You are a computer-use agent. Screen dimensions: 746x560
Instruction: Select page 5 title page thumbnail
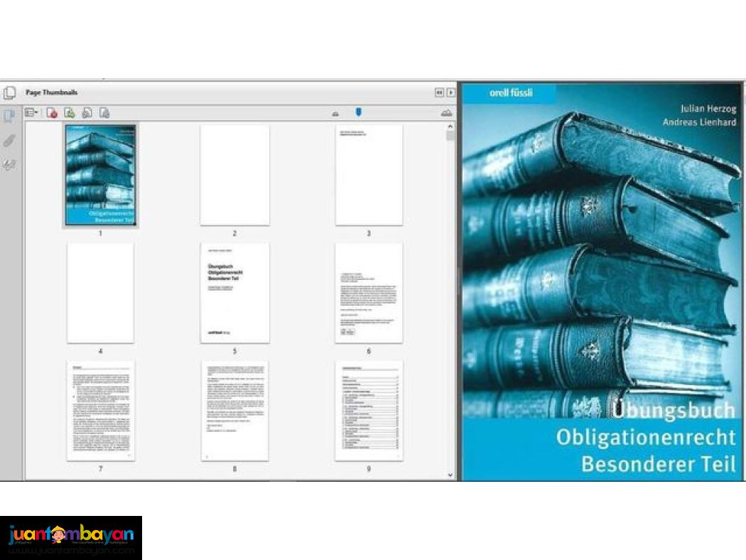pos(235,293)
